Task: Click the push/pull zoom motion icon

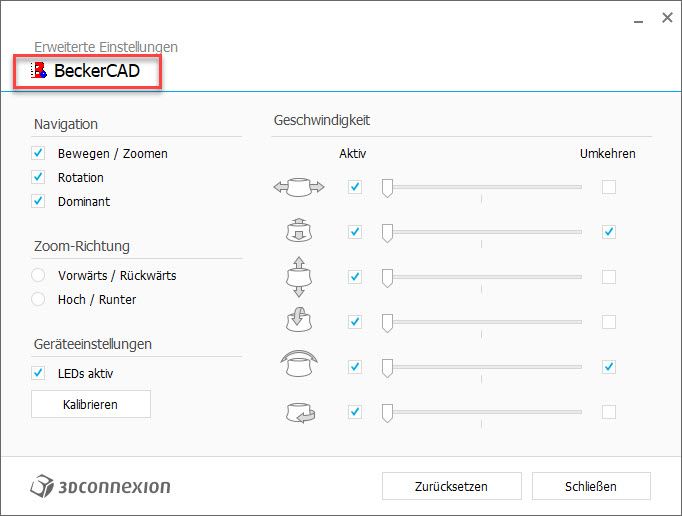Action: tap(299, 230)
